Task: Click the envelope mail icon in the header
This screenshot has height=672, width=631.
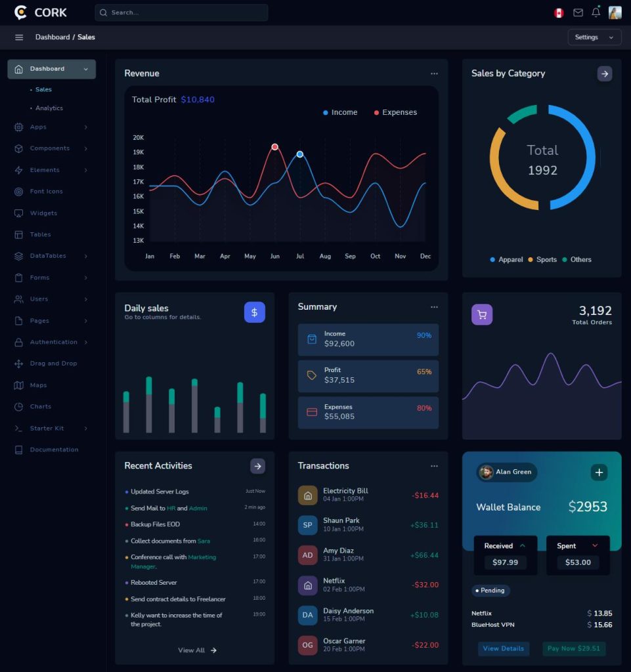Action: tap(578, 12)
